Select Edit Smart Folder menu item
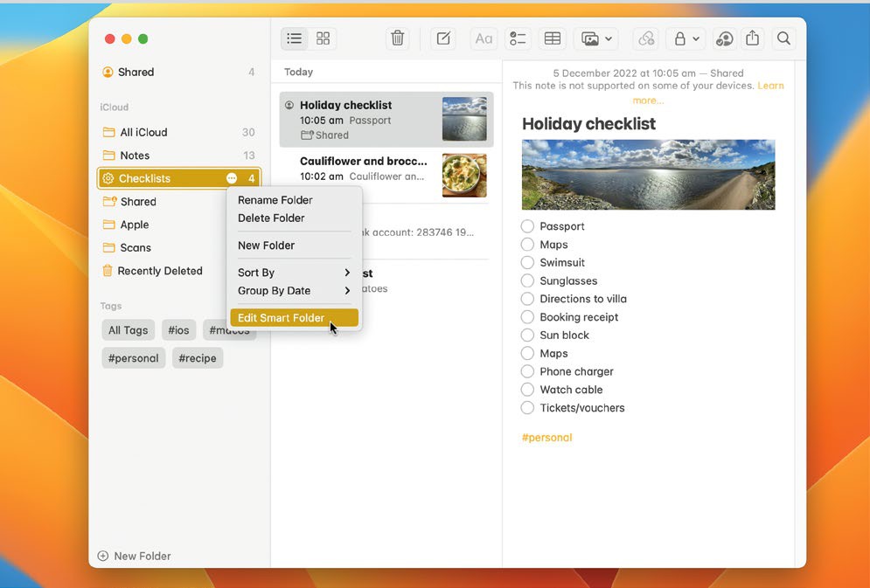Viewport: 870px width, 588px height. (294, 318)
